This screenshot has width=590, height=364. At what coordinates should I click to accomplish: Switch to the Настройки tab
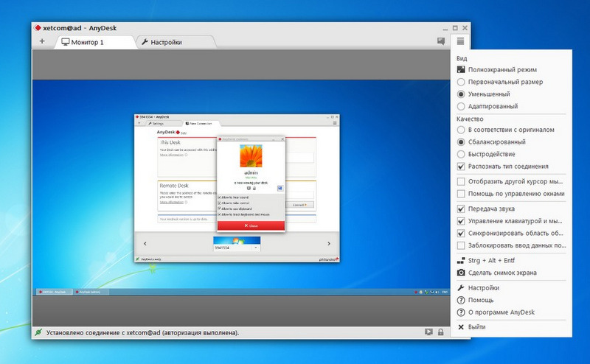[175, 42]
